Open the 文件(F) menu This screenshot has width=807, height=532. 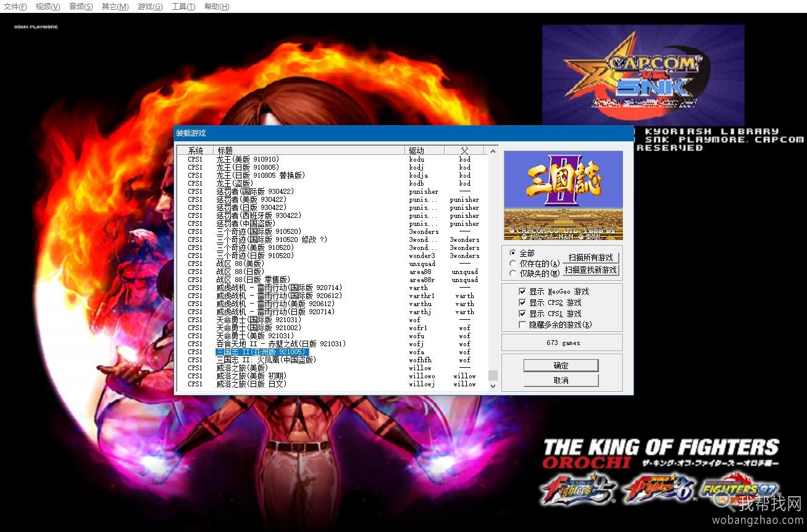click(15, 6)
